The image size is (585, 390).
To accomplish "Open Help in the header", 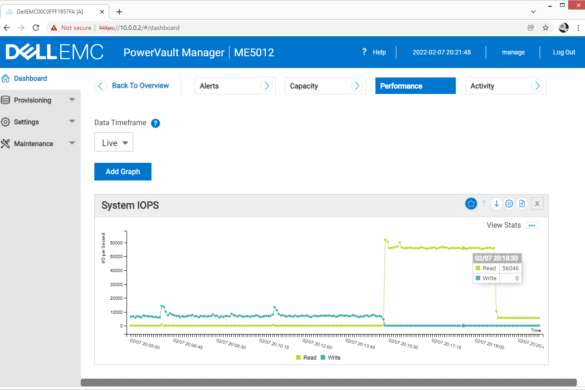I will click(x=379, y=52).
